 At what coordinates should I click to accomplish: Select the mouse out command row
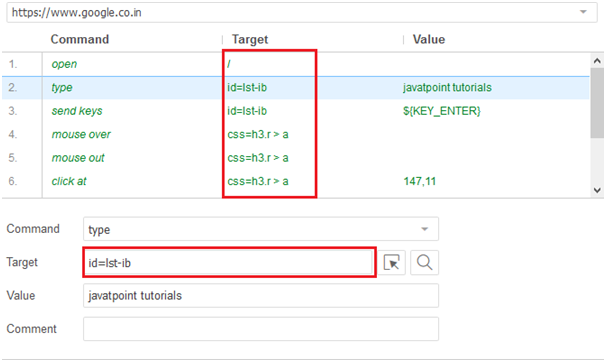click(296, 158)
